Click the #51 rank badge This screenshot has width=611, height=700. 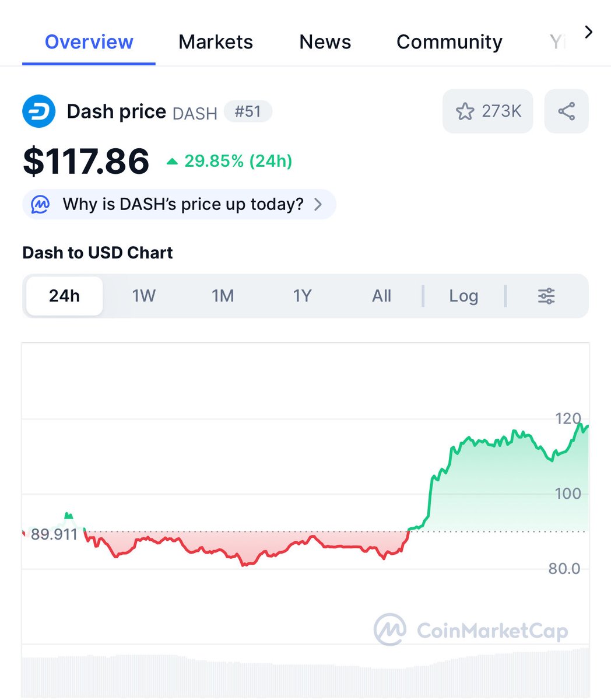coord(248,111)
